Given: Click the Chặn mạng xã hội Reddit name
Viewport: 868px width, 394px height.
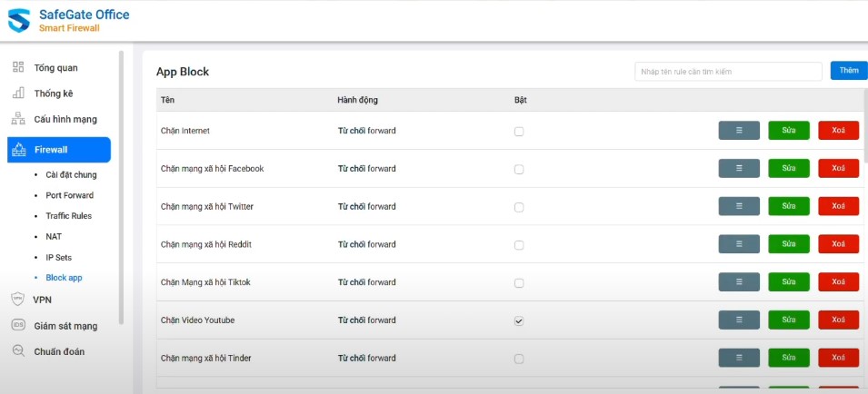Looking at the screenshot, I should (x=206, y=244).
